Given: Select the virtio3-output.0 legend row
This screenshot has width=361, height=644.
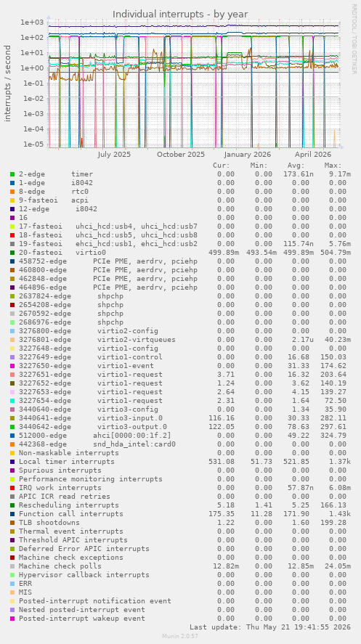Looking at the screenshot, I should pyautogui.click(x=179, y=427).
